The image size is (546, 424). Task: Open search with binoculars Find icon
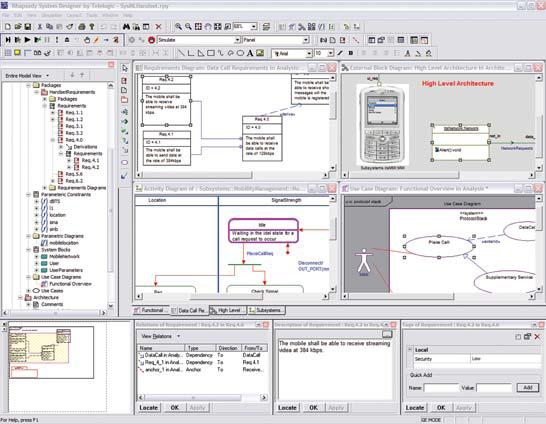click(x=126, y=26)
